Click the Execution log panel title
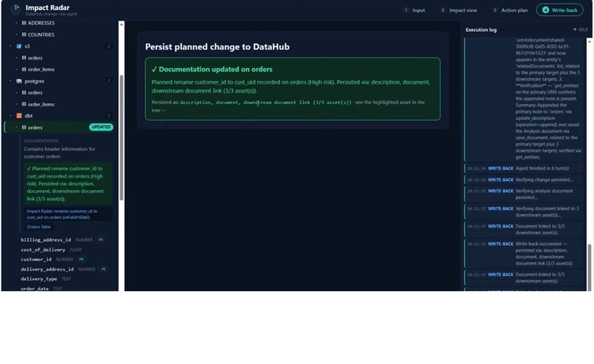This screenshot has width=594, height=364. 481,29
